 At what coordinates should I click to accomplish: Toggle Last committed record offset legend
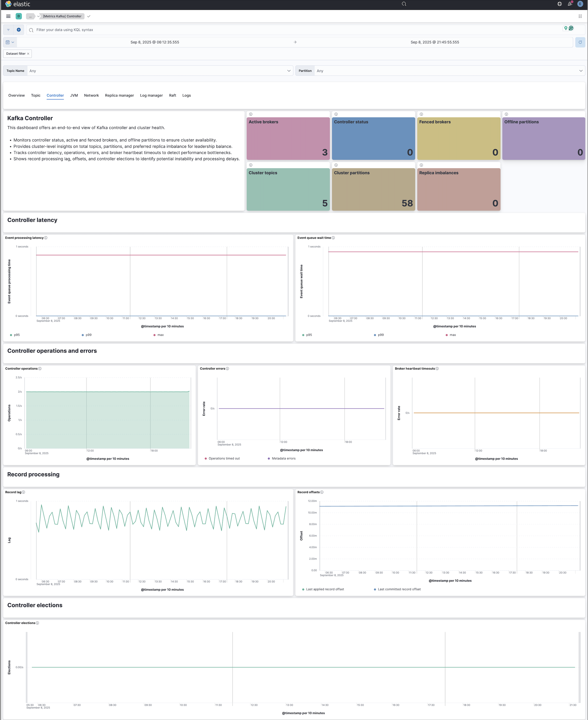tap(399, 589)
